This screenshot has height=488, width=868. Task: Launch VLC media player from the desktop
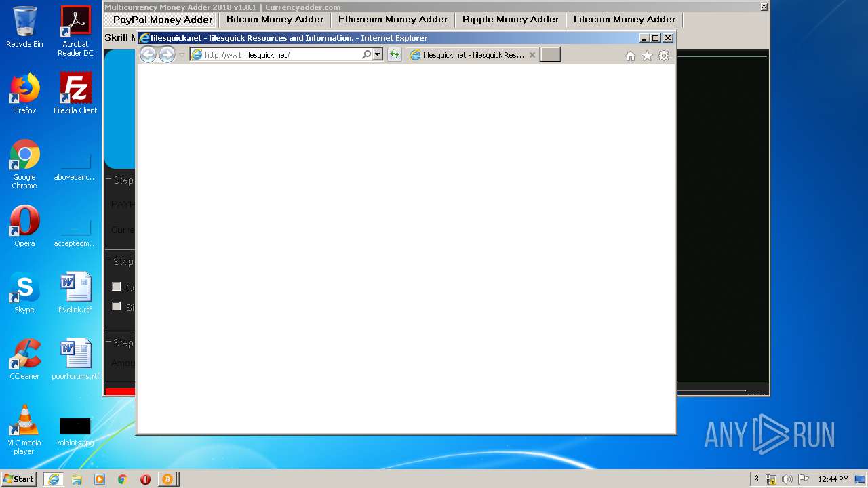[24, 430]
